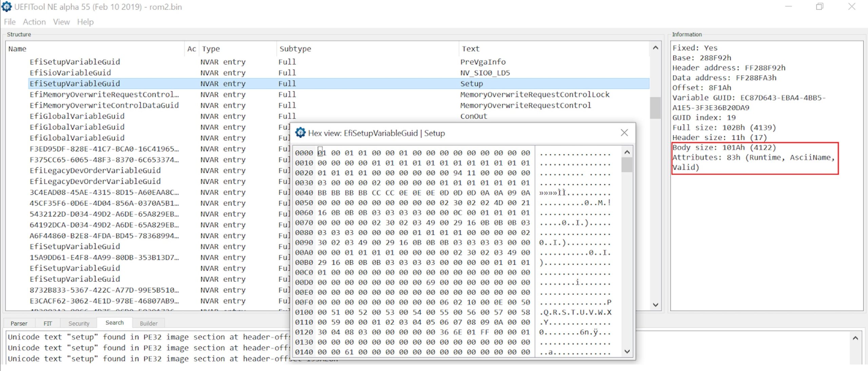Restore down the main window
Viewport: 868px width, 371px height.
820,6
